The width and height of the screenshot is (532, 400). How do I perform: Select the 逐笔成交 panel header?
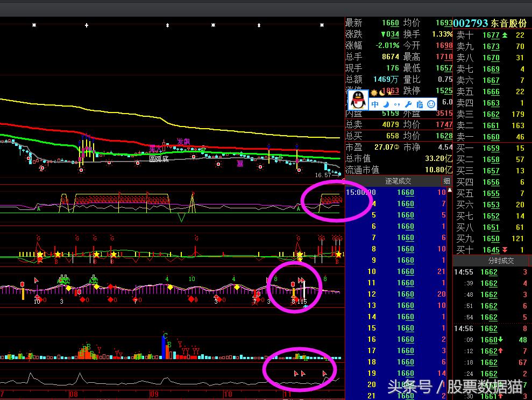(x=398, y=181)
